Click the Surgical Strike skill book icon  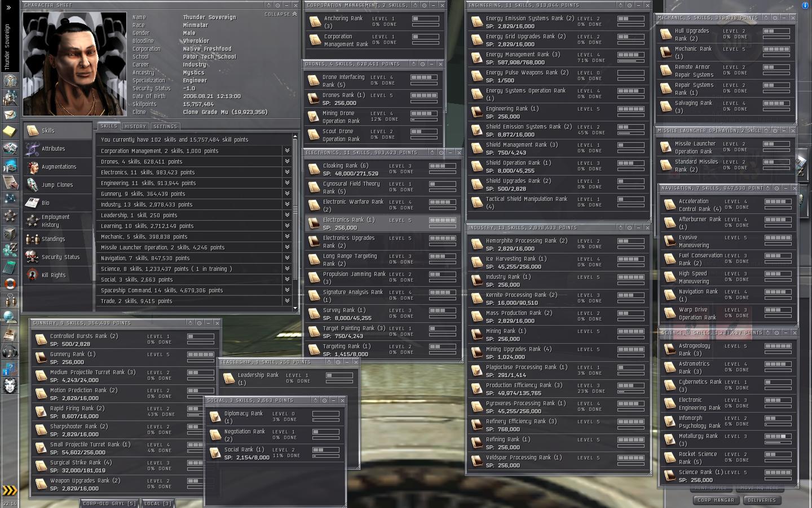click(41, 466)
